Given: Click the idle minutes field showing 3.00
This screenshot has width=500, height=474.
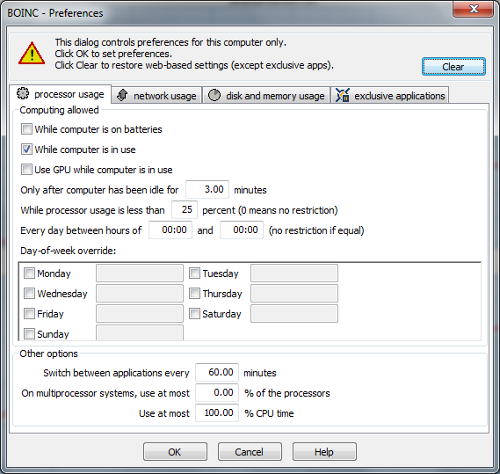Looking at the screenshot, I should 207,190.
